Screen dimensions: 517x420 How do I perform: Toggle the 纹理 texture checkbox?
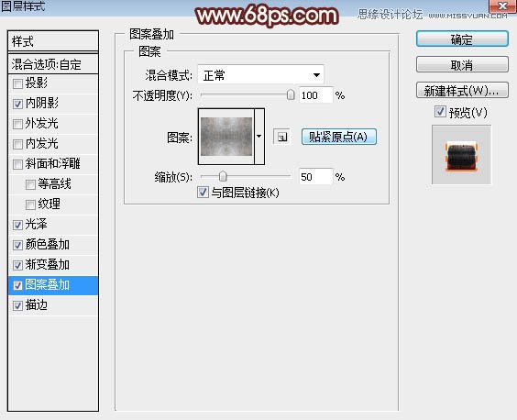[x=30, y=204]
